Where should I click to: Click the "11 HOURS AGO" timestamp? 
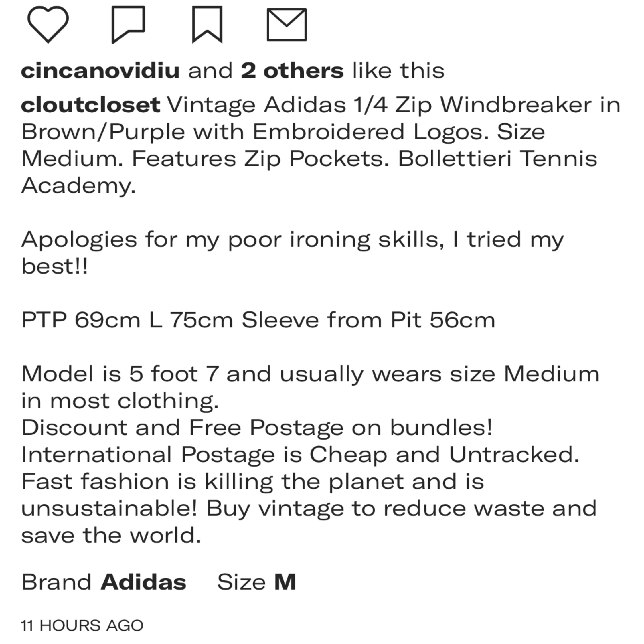tap(82, 625)
